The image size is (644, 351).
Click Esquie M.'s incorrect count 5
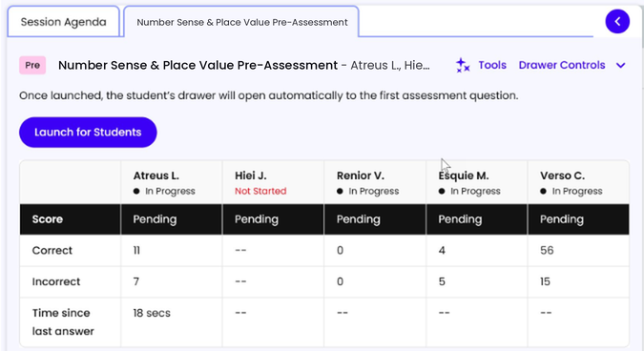point(442,281)
